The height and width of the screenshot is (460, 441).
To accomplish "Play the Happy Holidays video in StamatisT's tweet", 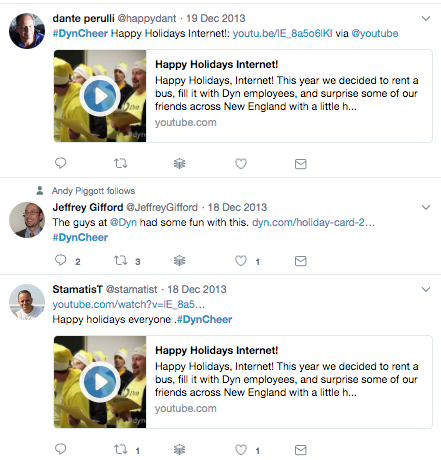I will click(100, 382).
